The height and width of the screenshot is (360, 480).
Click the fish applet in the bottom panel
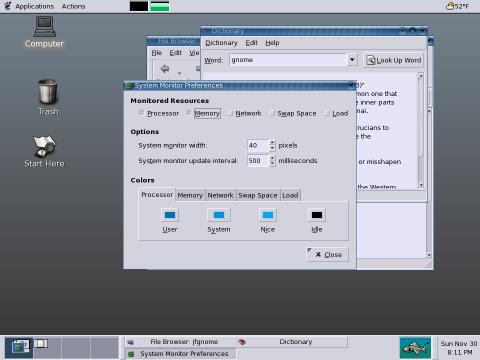[415, 348]
